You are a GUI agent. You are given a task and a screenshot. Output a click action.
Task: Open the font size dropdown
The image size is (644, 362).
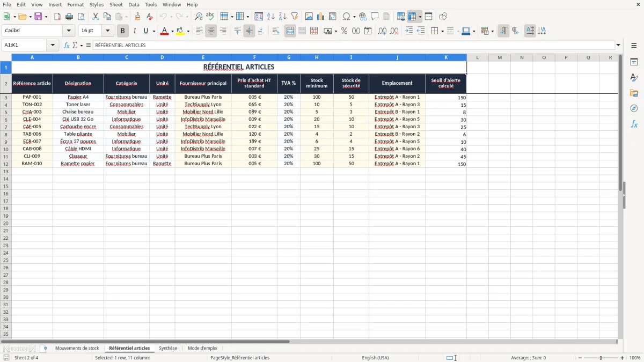[107, 31]
